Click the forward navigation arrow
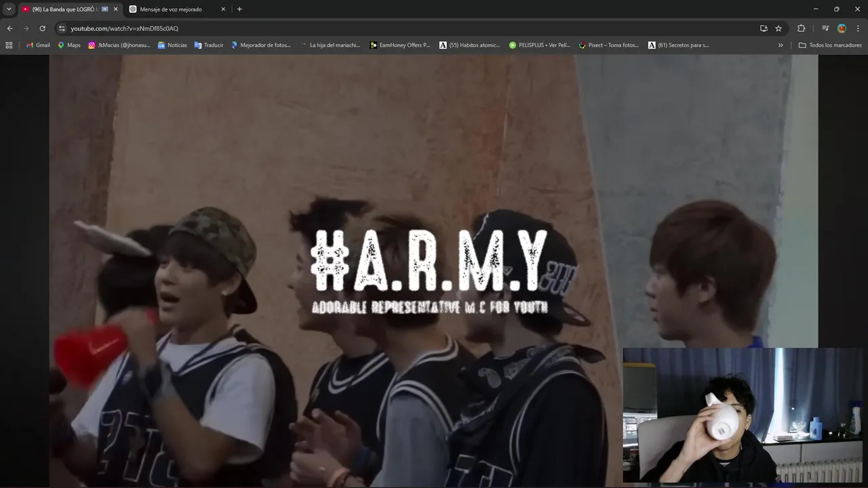 [26, 28]
